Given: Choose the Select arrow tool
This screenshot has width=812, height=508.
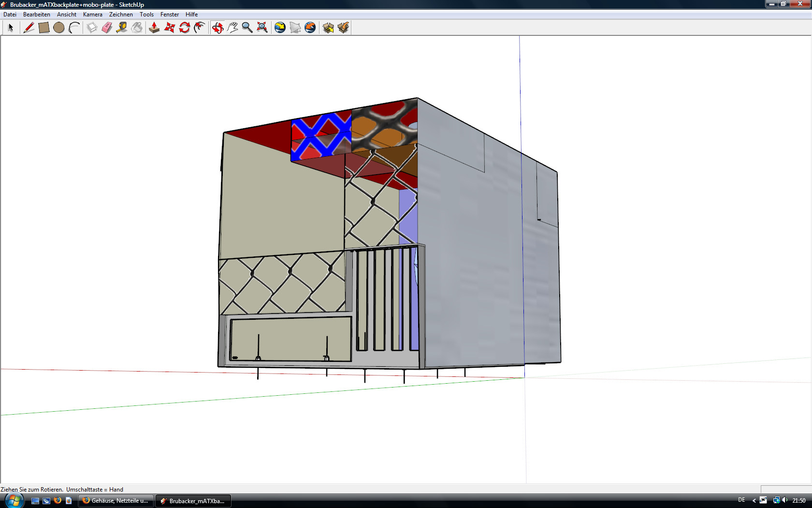Looking at the screenshot, I should [x=11, y=28].
